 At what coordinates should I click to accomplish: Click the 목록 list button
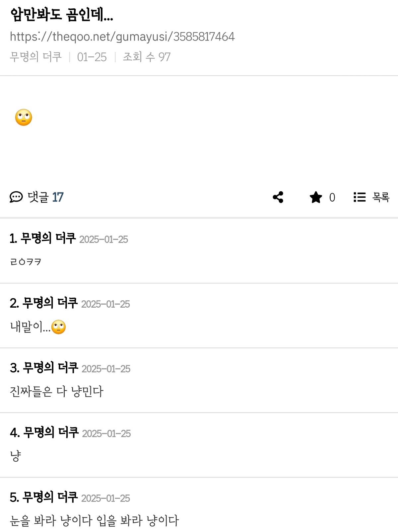coord(380,197)
